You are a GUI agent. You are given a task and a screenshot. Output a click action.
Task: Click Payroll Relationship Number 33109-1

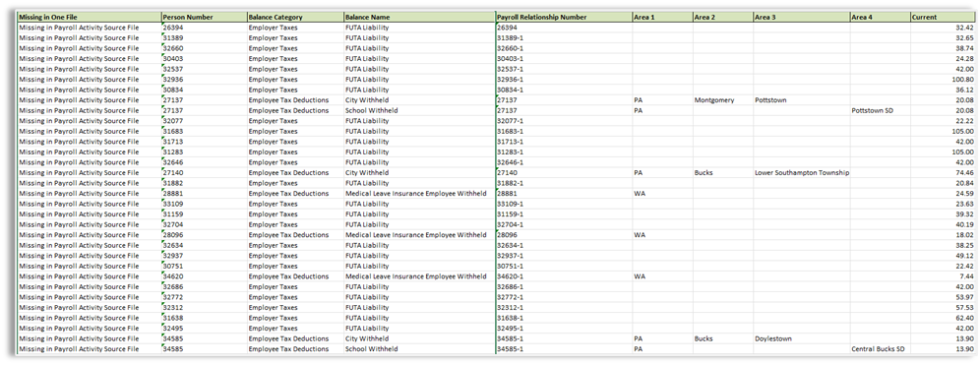click(563, 203)
